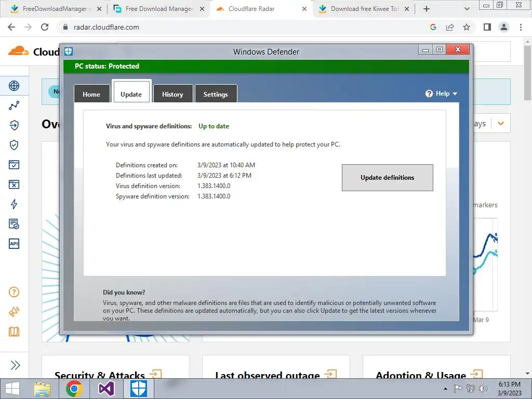Reload the Cloudflare Radar page
This screenshot has width=532, height=399.
click(x=45, y=27)
